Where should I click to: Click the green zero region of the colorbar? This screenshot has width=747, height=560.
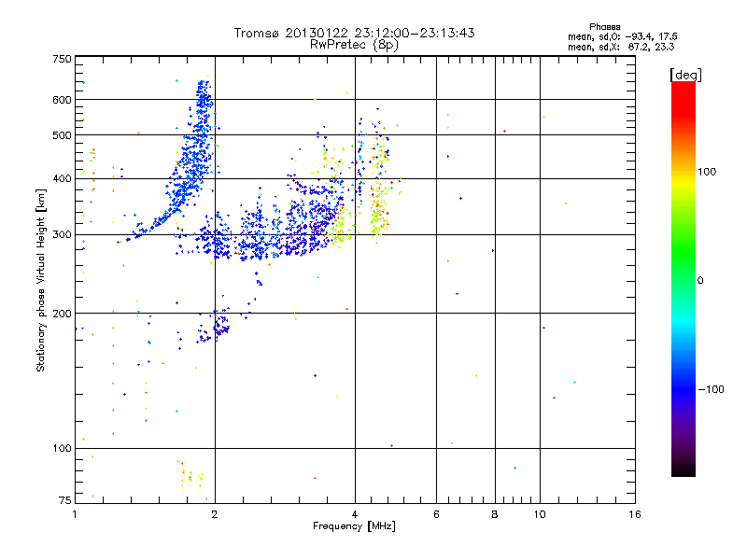[684, 280]
